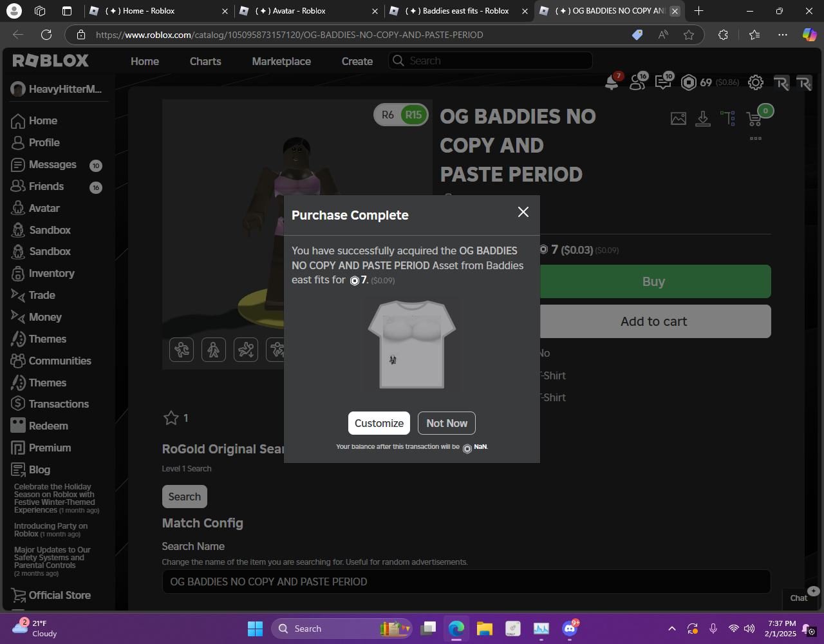Open the three-dot item options menu

pos(756,138)
